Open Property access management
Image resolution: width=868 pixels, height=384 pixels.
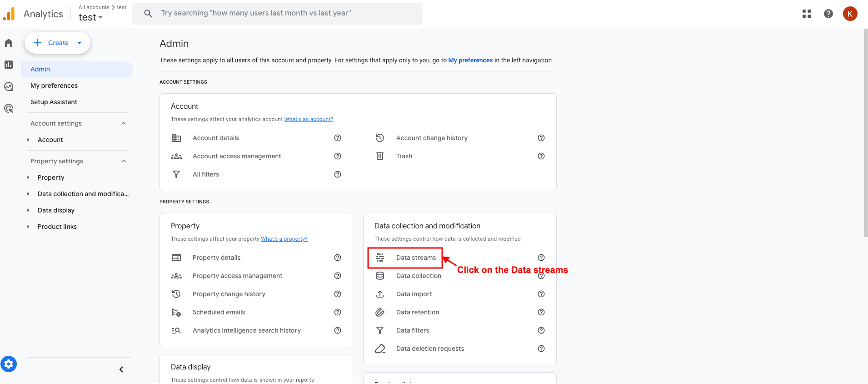[x=237, y=276]
